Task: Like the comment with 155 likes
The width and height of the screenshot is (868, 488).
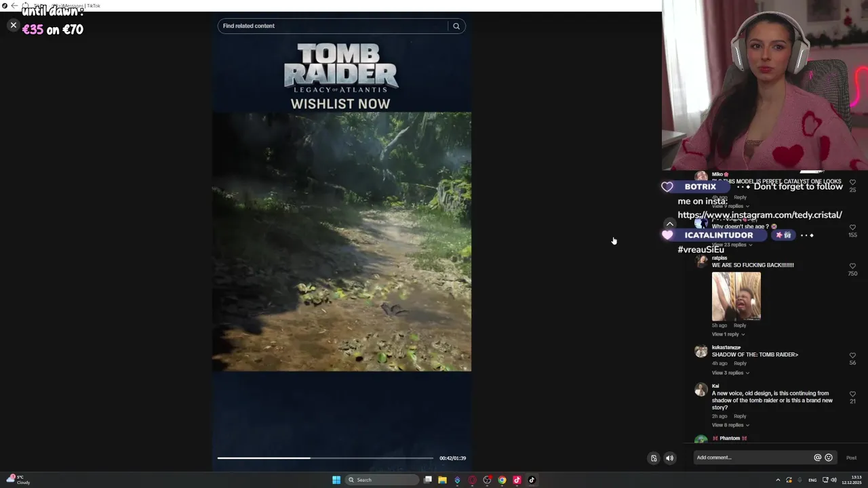Action: [x=852, y=227]
